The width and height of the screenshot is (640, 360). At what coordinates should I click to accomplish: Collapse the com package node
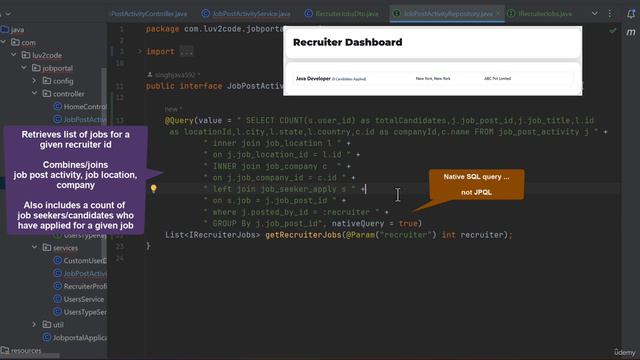coord(4,42)
